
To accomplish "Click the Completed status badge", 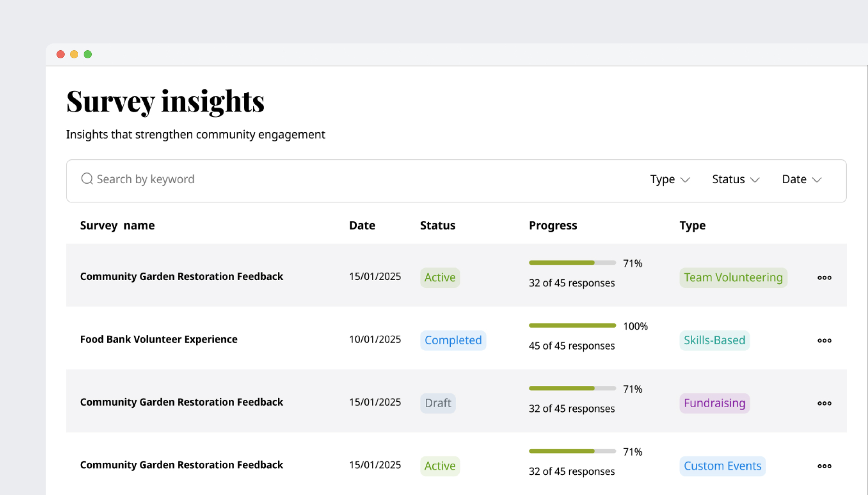I will tap(453, 340).
